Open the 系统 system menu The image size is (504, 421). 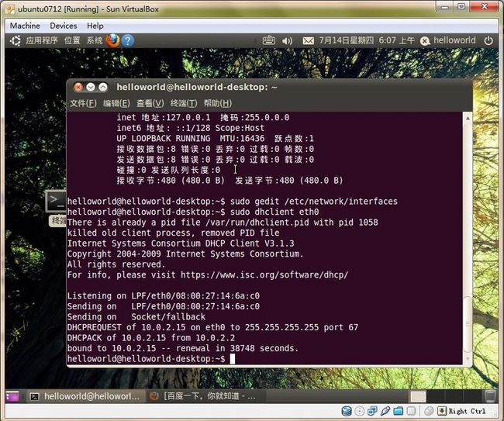click(x=95, y=40)
